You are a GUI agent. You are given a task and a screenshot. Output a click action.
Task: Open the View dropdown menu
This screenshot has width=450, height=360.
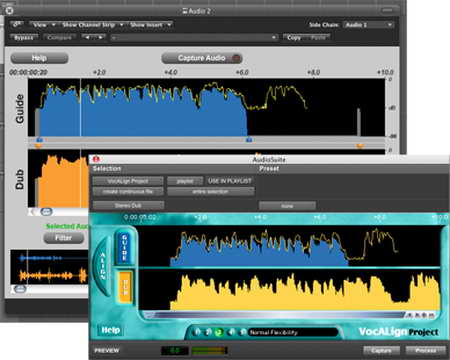click(43, 25)
